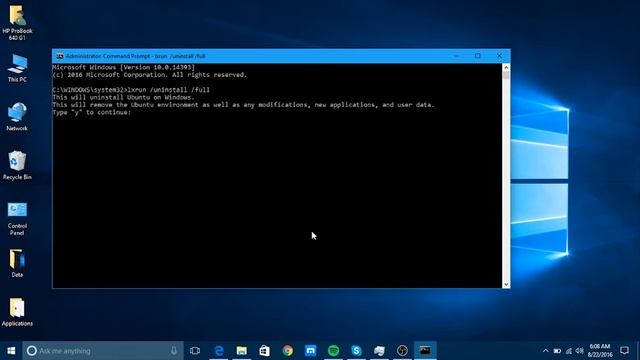Select the Applications folder on desktop
Image resolution: width=640 pixels, height=360 pixels.
click(x=17, y=312)
